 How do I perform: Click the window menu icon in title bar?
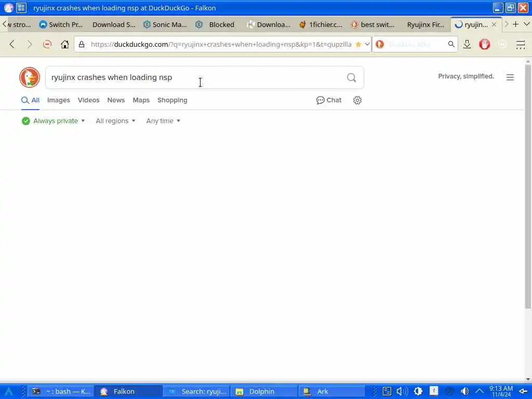pyautogui.click(x=21, y=8)
